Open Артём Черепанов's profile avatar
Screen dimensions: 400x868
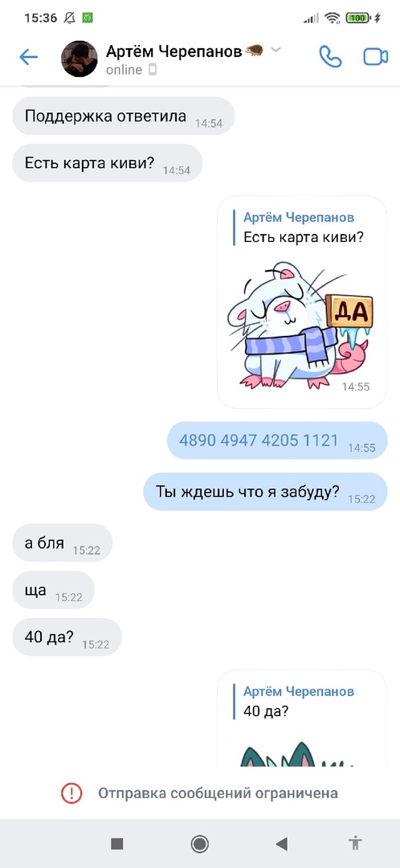coord(79,58)
